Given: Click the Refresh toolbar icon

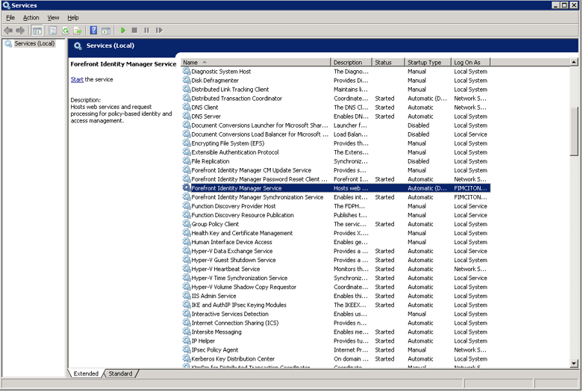Looking at the screenshot, I should click(66, 31).
